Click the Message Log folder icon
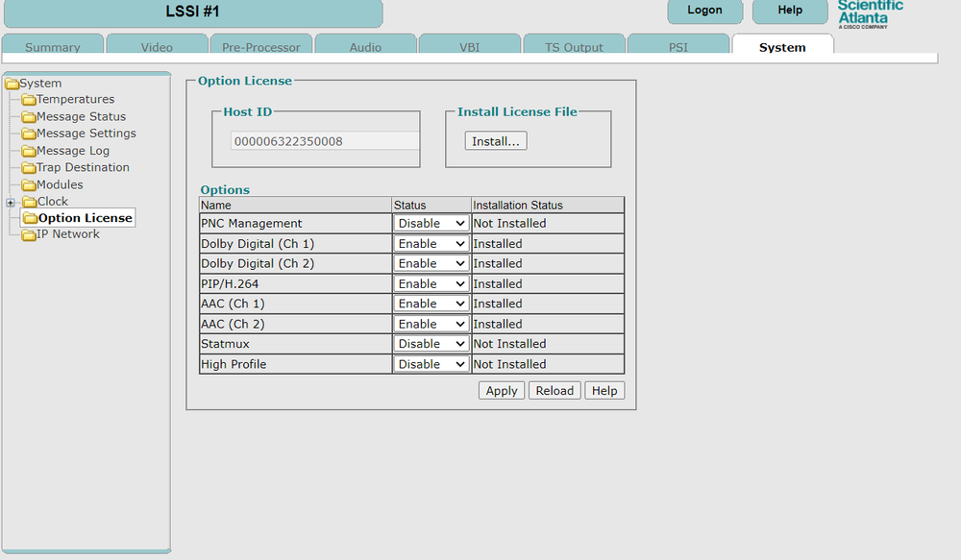961x560 pixels. [x=29, y=152]
